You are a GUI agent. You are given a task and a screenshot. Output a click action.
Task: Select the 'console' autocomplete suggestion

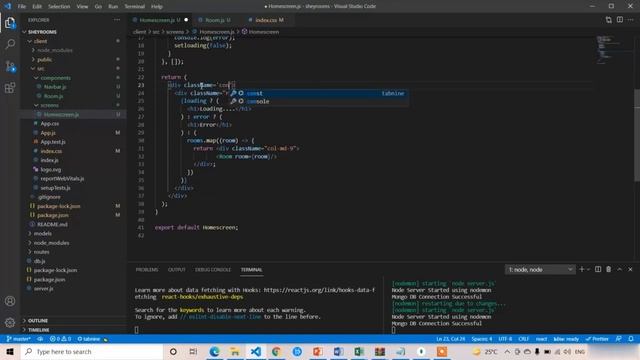click(319, 101)
